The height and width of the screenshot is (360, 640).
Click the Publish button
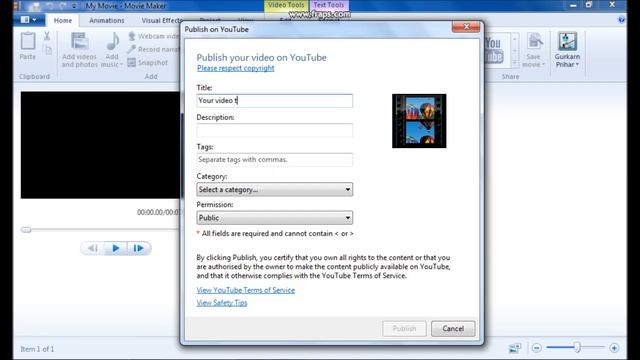404,329
